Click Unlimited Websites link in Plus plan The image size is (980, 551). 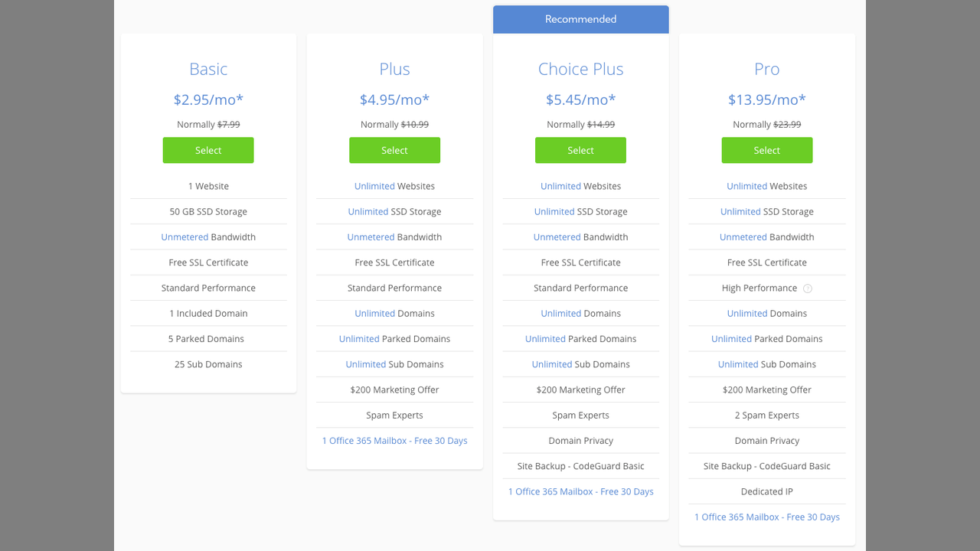374,186
